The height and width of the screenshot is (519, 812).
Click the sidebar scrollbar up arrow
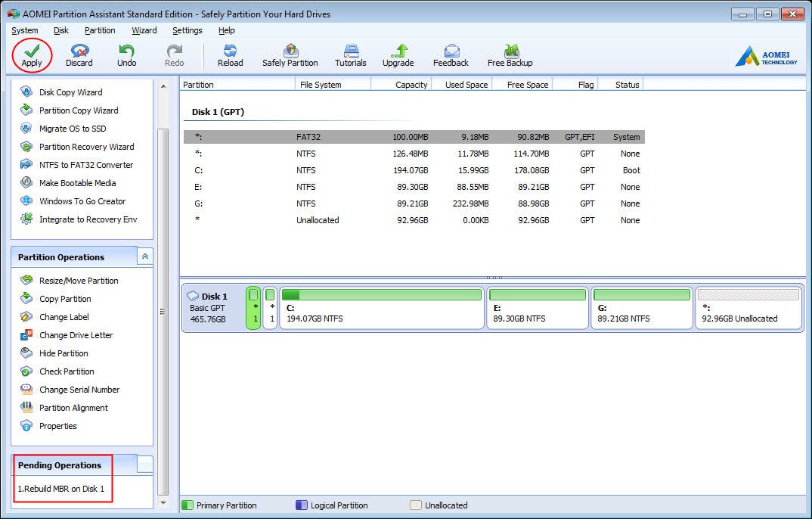[163, 86]
